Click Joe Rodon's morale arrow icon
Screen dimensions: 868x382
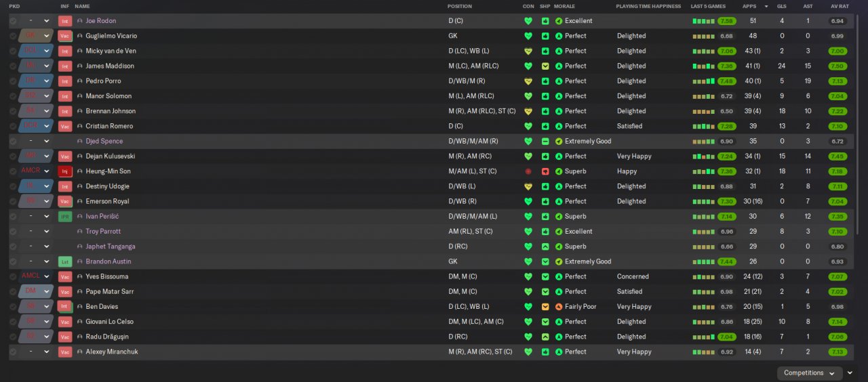coord(559,21)
